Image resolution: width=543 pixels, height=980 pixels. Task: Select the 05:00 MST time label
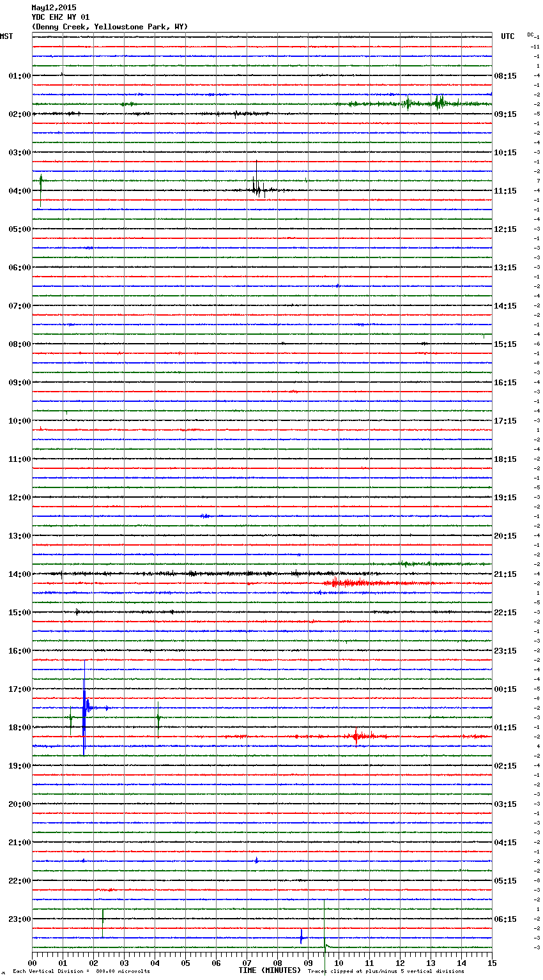[19, 229]
